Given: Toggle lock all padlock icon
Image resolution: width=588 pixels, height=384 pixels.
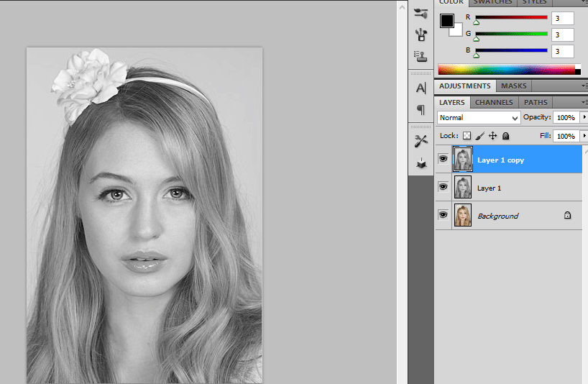Looking at the screenshot, I should (x=506, y=136).
